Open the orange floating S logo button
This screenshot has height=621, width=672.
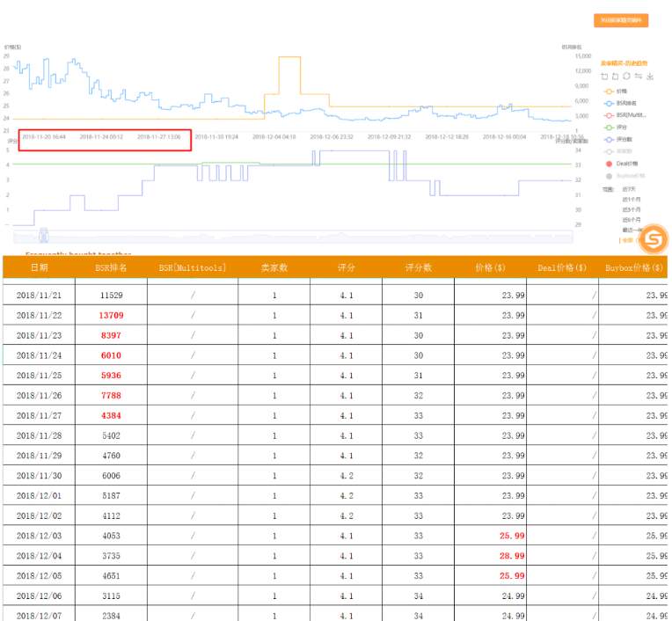pyautogui.click(x=653, y=238)
